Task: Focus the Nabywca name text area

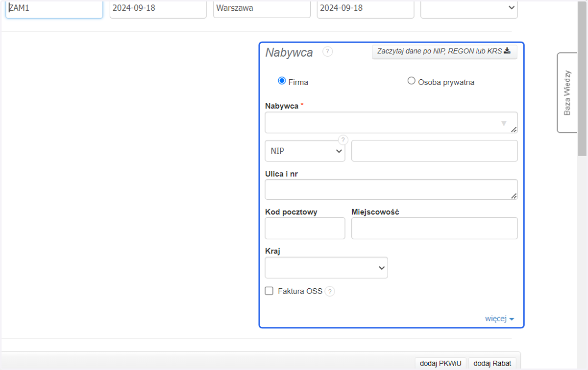Action: click(391, 122)
